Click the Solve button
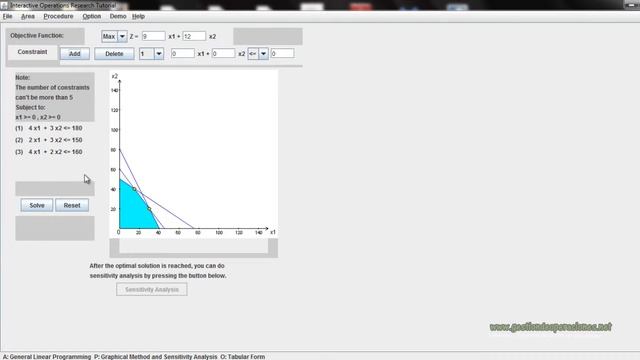This screenshot has width=640, height=360. pos(37,205)
